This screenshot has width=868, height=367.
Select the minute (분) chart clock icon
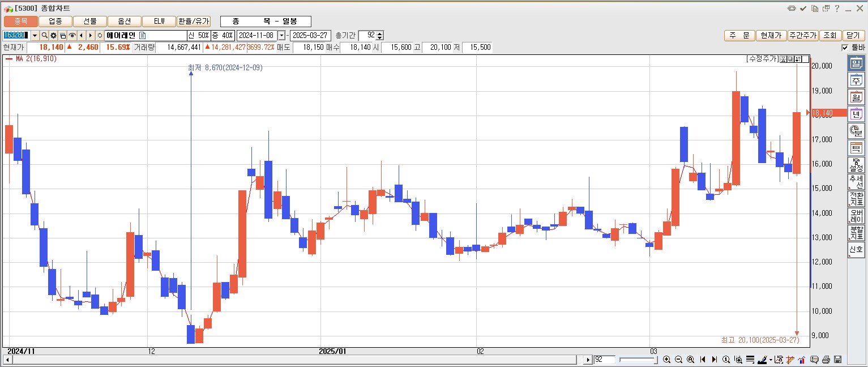pos(856,131)
